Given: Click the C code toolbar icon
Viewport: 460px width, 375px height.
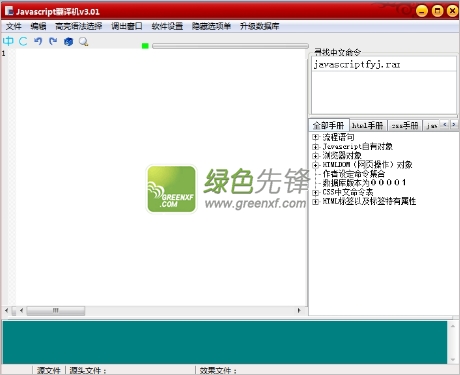Looking at the screenshot, I should click(x=23, y=41).
